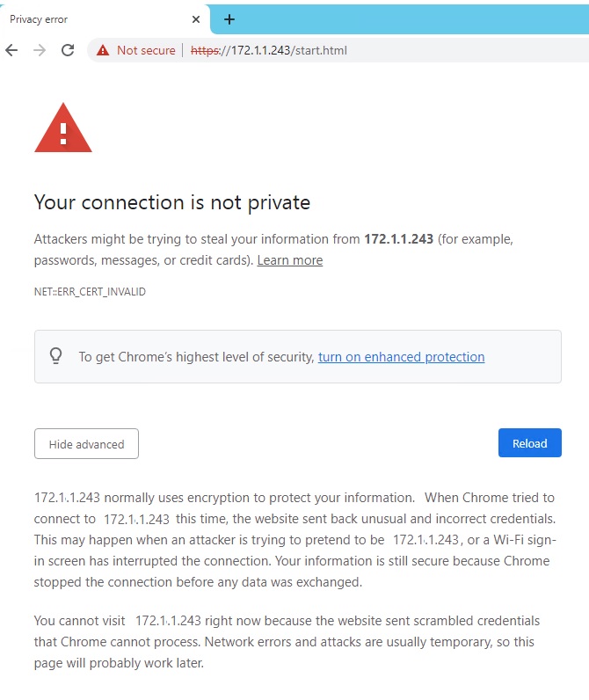Close the Privacy error tab
The height and width of the screenshot is (700, 589).
tap(195, 19)
